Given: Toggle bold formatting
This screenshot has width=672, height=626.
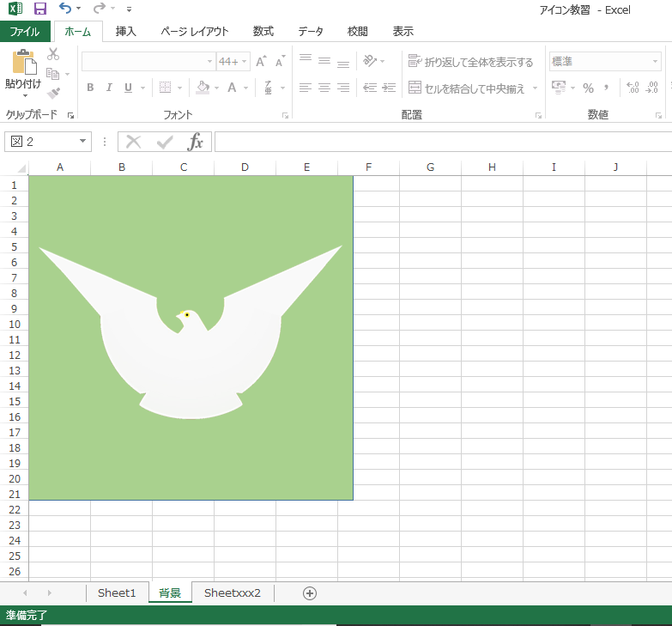Looking at the screenshot, I should [90, 88].
